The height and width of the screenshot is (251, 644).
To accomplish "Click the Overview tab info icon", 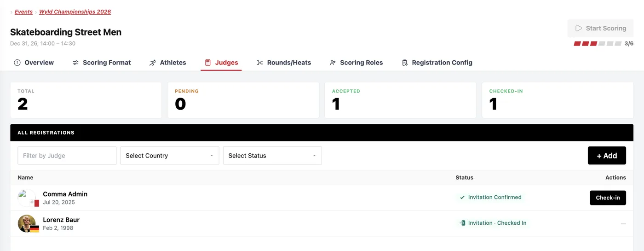I will (x=17, y=63).
